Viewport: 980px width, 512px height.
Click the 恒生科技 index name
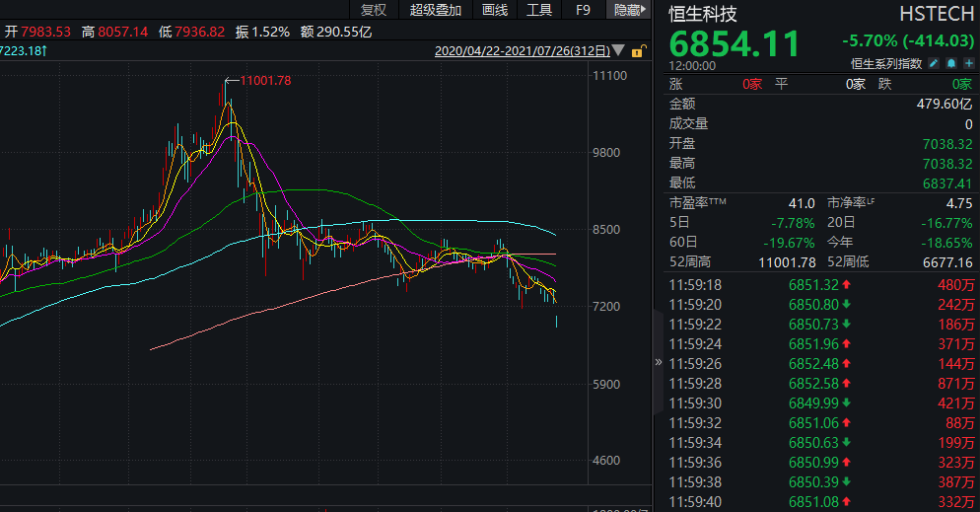coord(703,15)
